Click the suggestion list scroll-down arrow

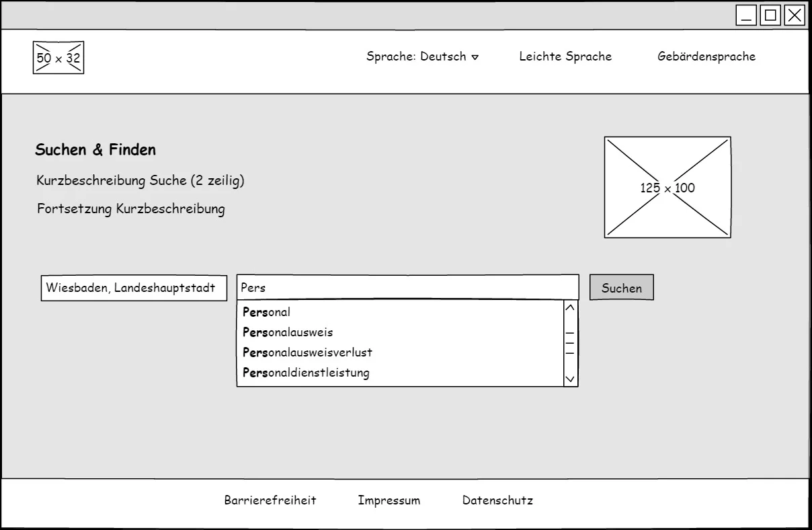click(570, 379)
